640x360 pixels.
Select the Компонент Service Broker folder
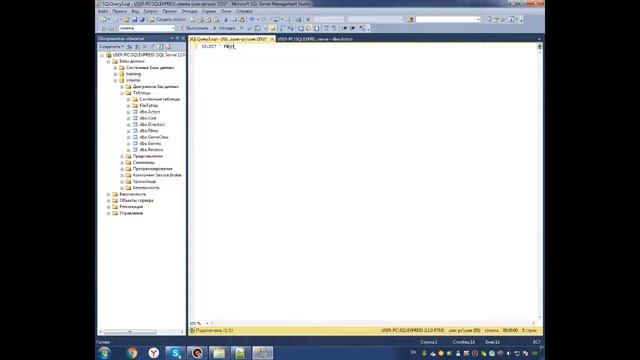pos(157,175)
